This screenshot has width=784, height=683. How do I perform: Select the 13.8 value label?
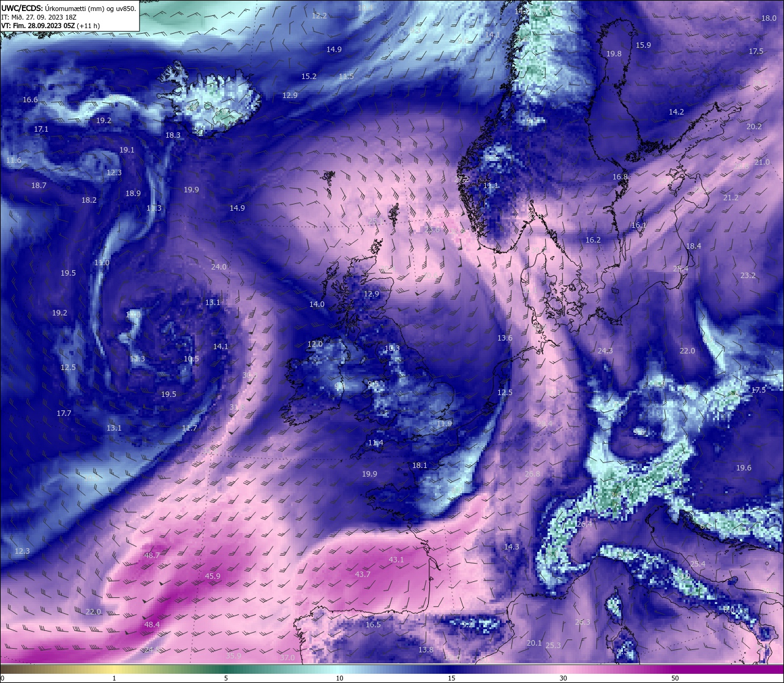[426, 650]
